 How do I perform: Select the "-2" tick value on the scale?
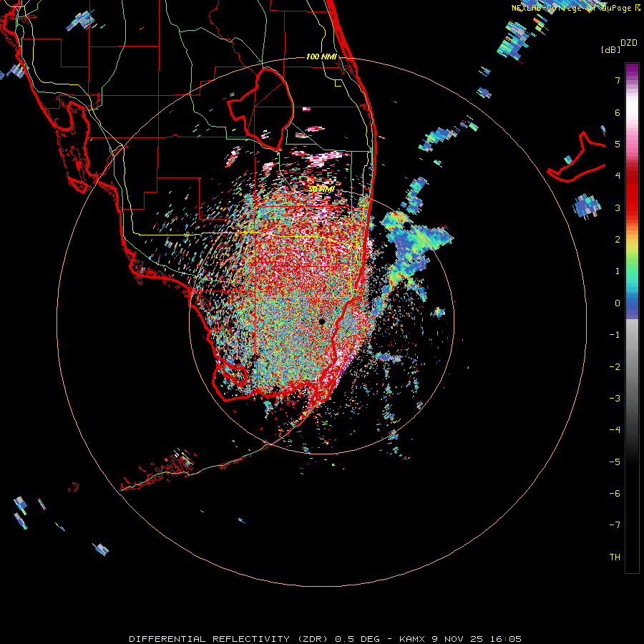615,367
